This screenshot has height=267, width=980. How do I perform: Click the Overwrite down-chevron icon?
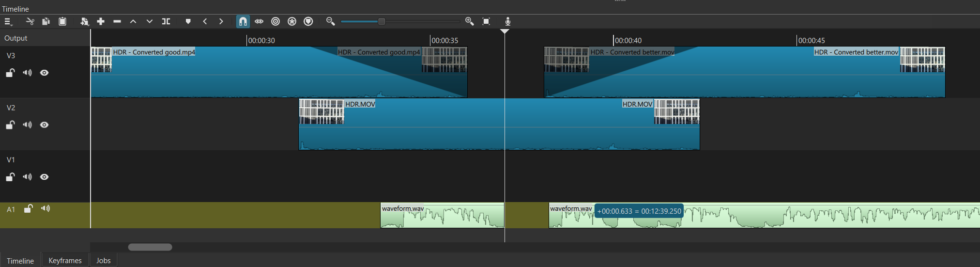[x=150, y=21]
